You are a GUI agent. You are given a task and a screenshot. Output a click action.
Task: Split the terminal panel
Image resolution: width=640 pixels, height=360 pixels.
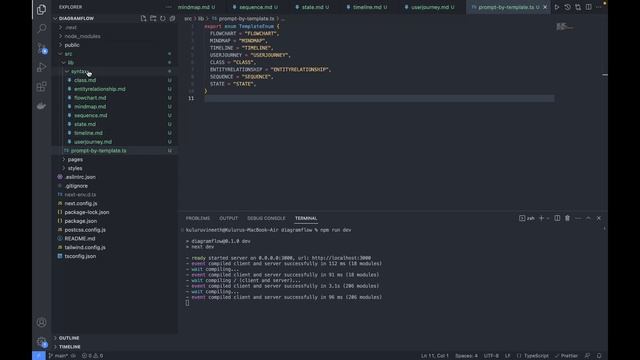(557, 218)
